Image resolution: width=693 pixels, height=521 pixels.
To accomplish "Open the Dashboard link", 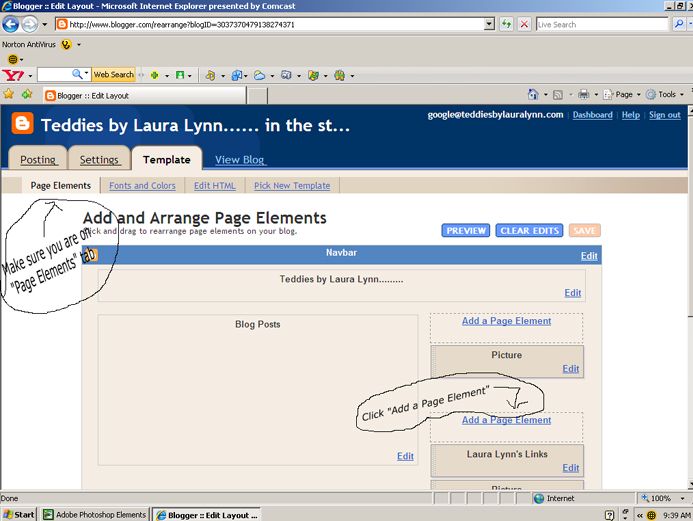I will [x=592, y=115].
